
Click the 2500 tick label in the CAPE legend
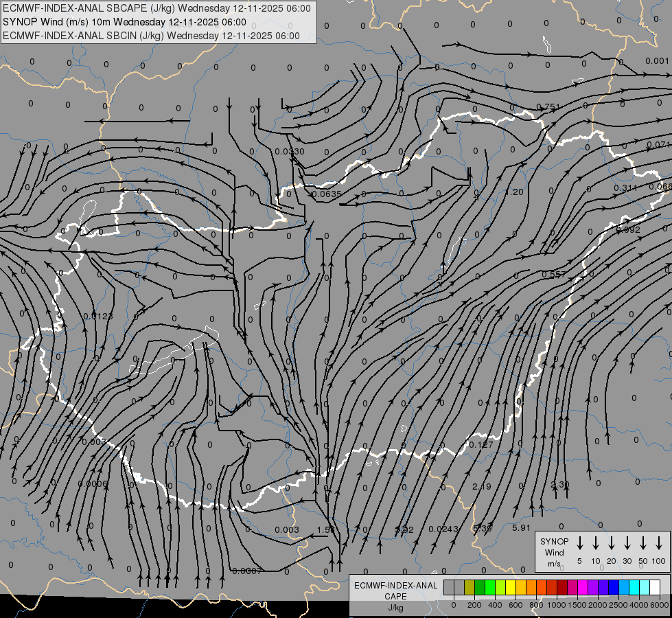618,605
